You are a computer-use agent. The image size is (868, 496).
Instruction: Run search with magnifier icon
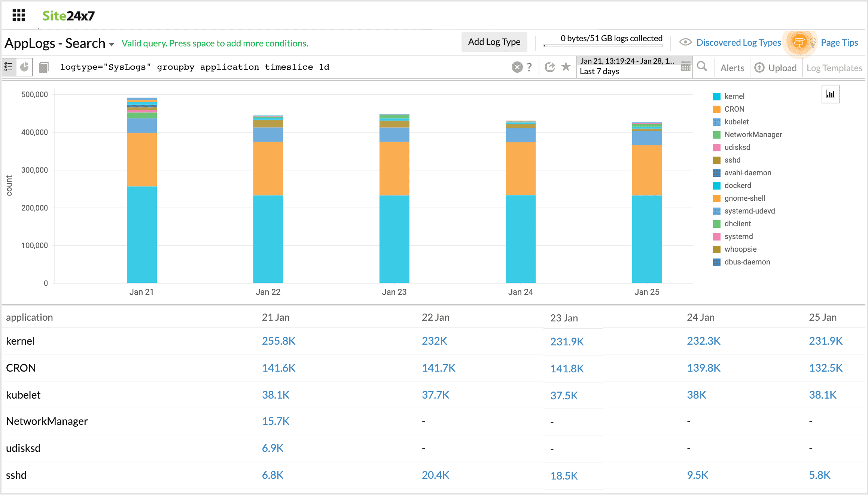(702, 67)
